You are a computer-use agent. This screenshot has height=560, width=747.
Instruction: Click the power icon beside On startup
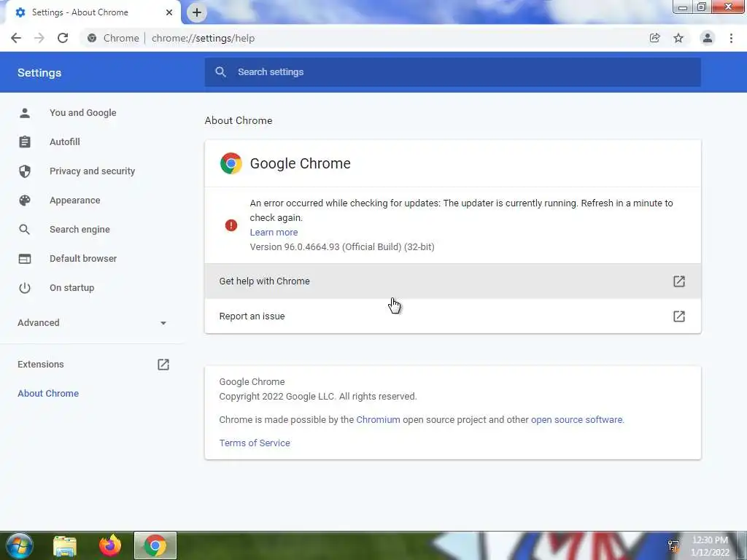coord(25,287)
